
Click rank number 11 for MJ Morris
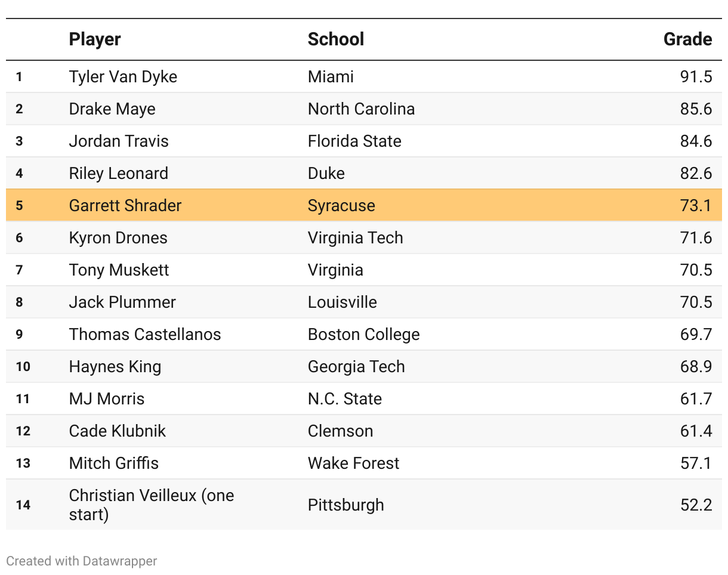point(23,399)
